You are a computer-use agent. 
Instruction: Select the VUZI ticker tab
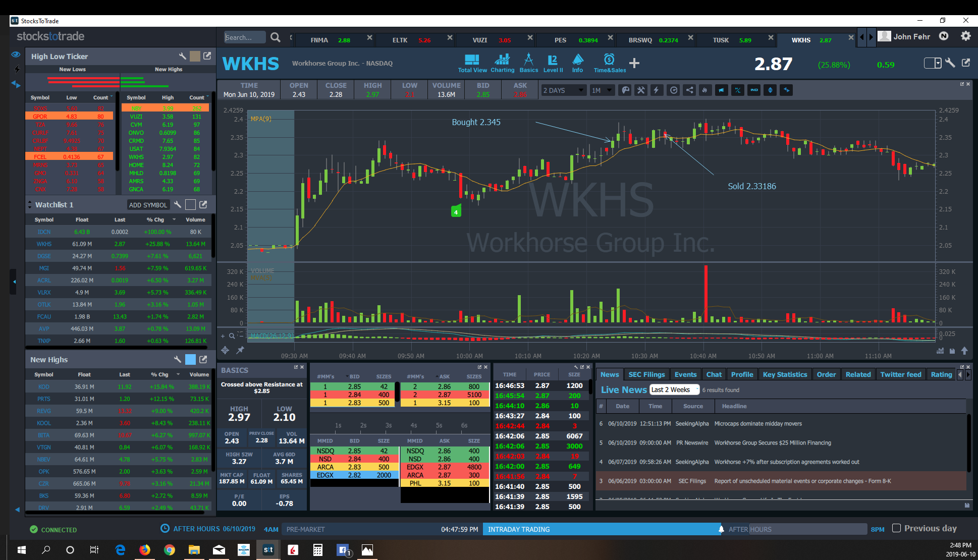tap(480, 40)
